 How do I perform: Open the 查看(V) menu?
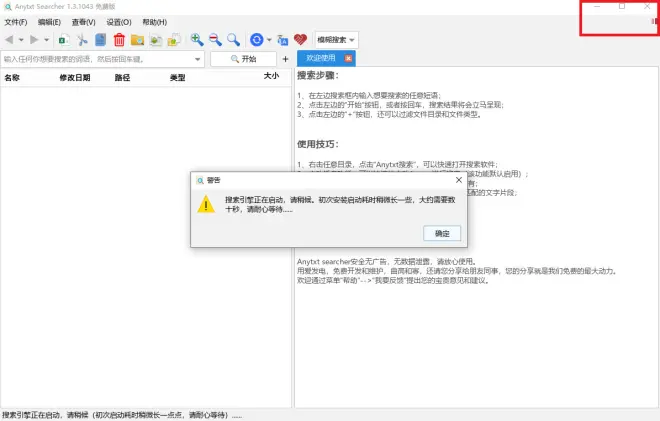pos(83,22)
